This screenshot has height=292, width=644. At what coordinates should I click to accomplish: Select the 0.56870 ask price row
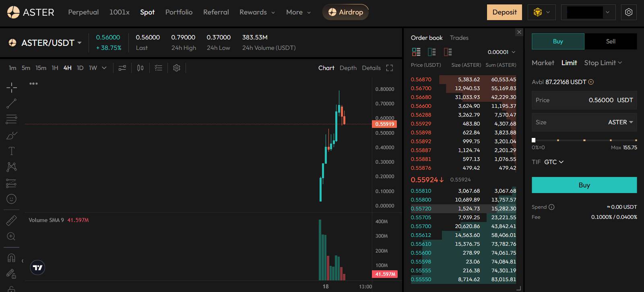coord(463,80)
